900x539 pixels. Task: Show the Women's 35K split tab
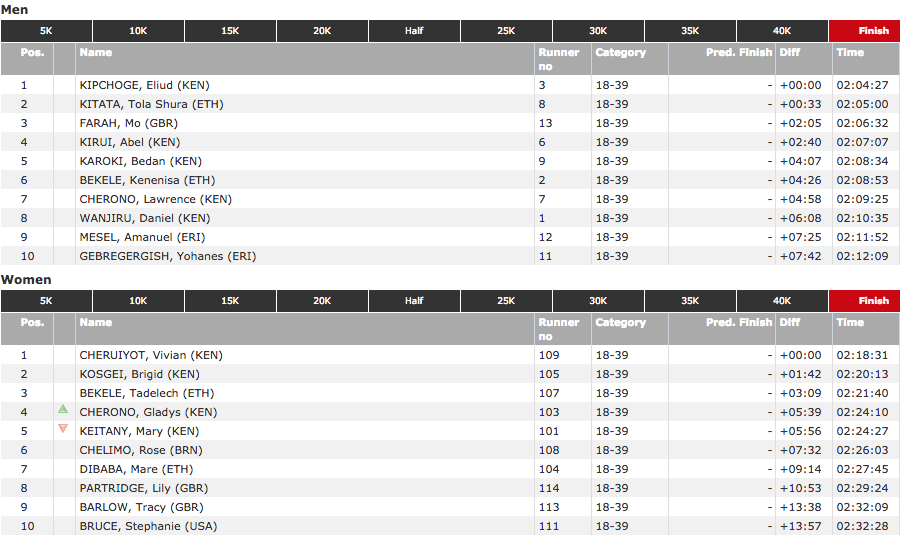[690, 301]
